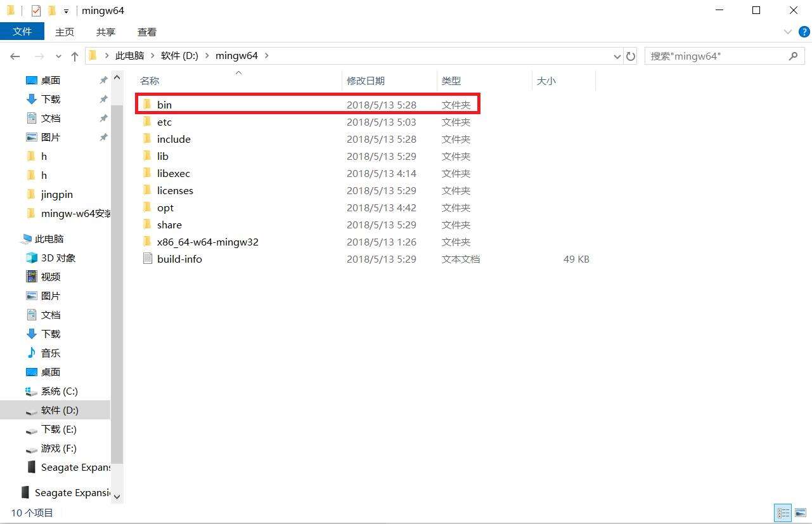Switch to the 主页 ribbon tab
The height and width of the screenshot is (524, 812).
65,32
